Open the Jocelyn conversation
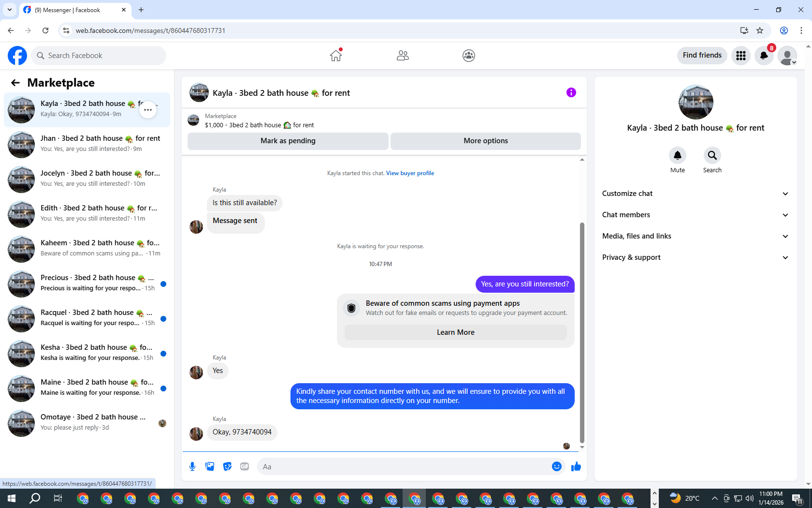This screenshot has height=508, width=812. click(87, 179)
